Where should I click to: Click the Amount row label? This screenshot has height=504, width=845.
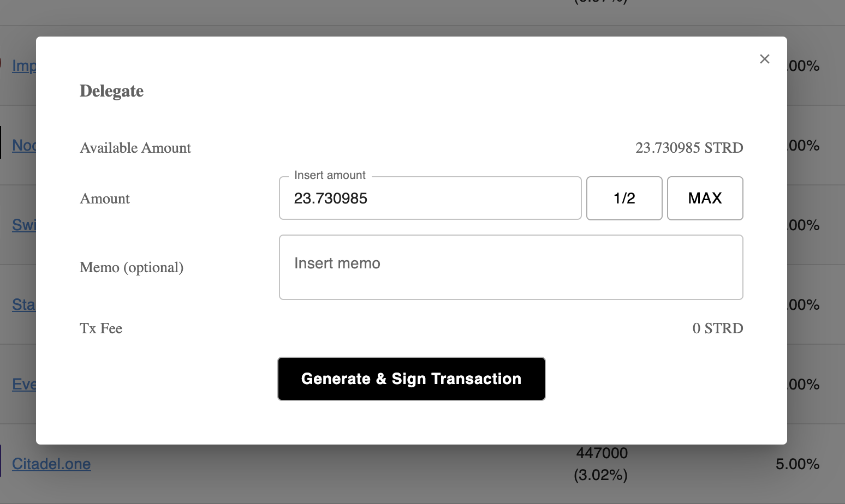click(x=105, y=199)
